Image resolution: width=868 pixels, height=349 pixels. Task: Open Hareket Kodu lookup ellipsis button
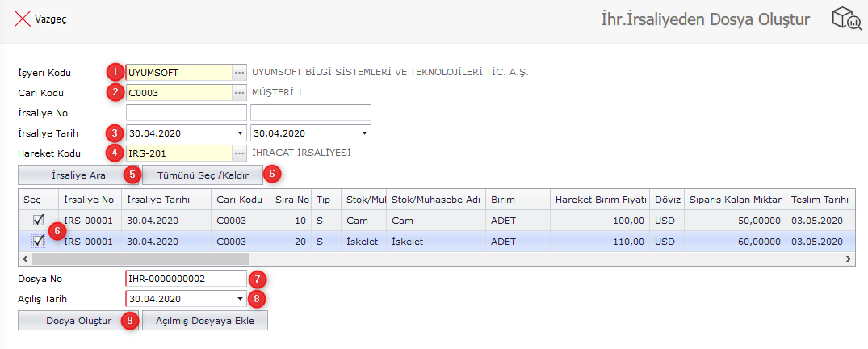pos(239,153)
